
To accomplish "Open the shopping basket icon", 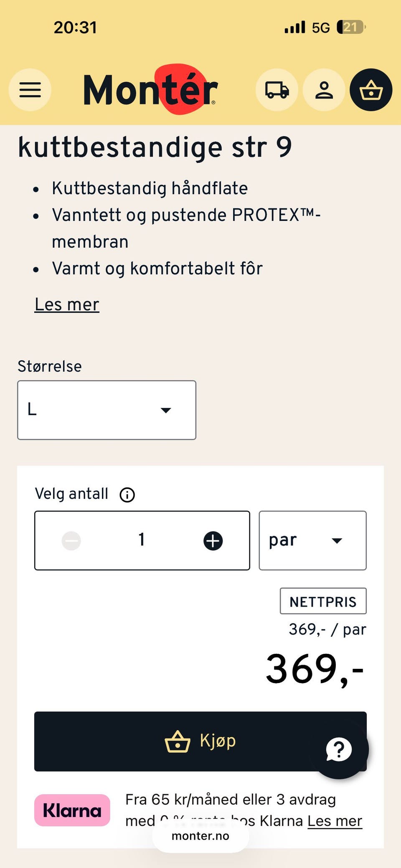I will coord(371,90).
